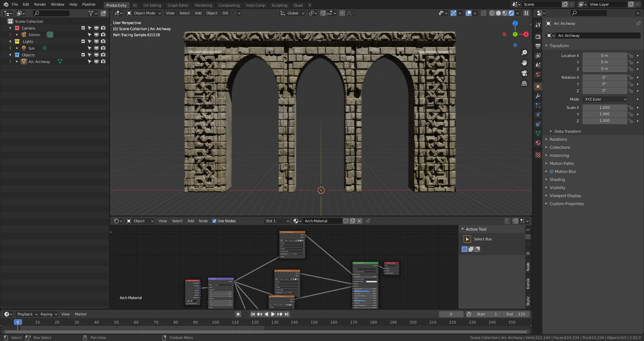Click the World Properties icon

538,74
